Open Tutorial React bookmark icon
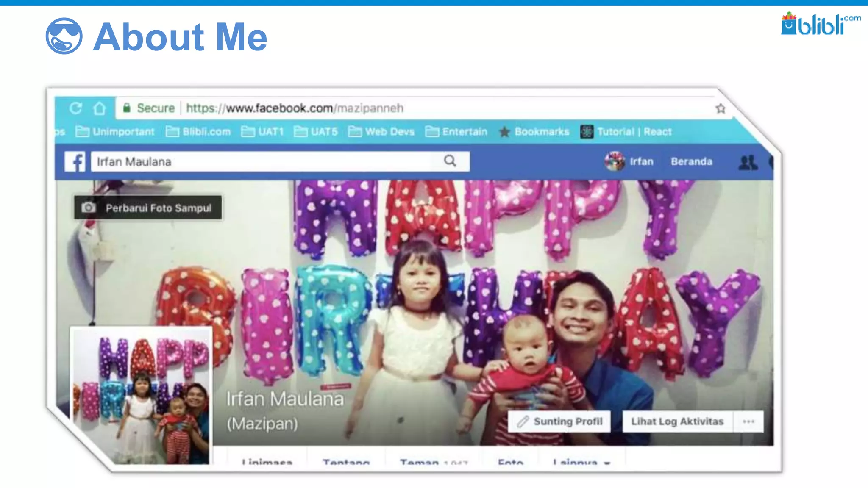 [x=587, y=132]
